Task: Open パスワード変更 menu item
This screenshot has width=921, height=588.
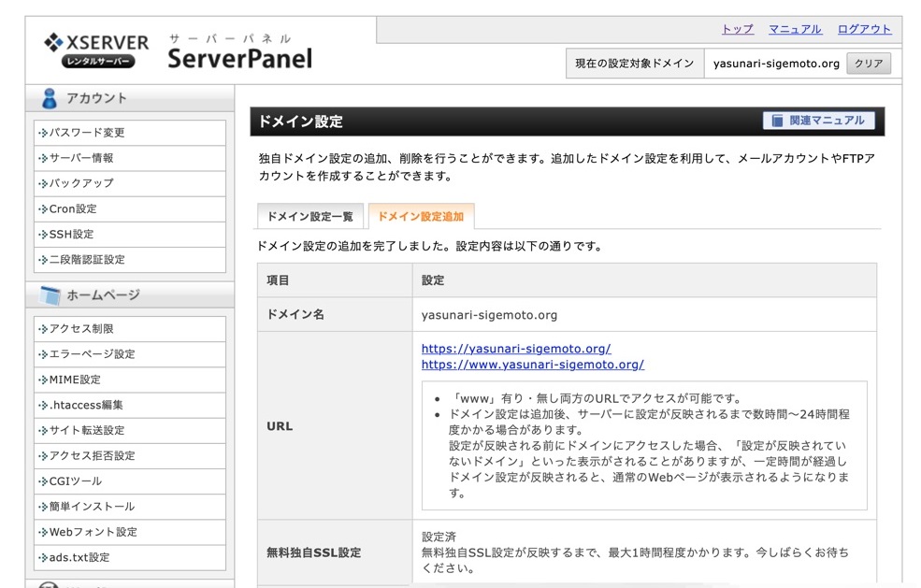Action: click(130, 133)
